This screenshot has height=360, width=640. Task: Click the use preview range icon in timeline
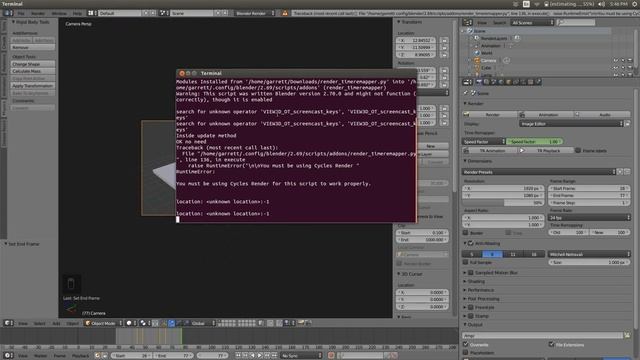98,356
